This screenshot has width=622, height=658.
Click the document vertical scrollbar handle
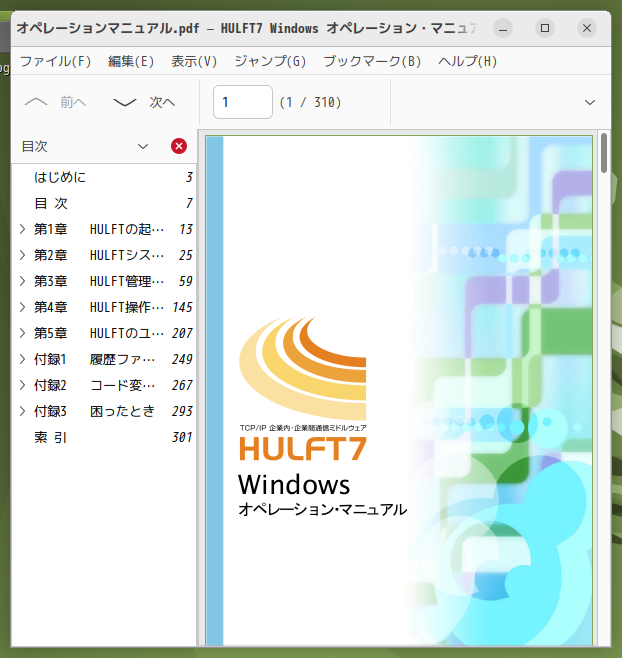tap(604, 153)
